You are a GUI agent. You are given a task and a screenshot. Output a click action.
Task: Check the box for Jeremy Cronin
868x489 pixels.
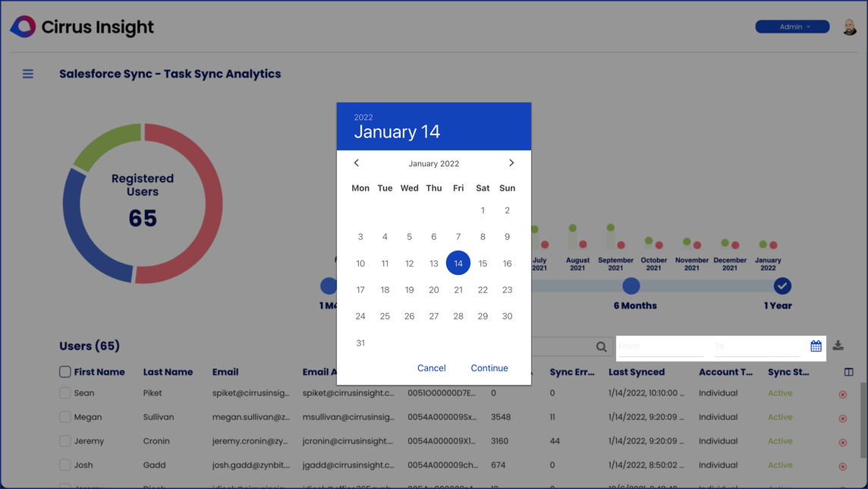64,441
